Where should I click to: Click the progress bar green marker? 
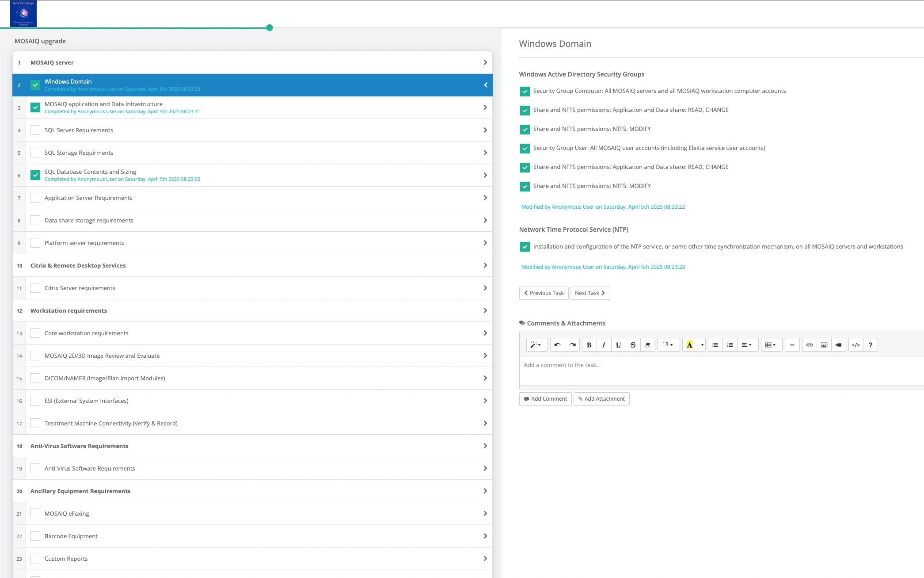click(x=270, y=28)
